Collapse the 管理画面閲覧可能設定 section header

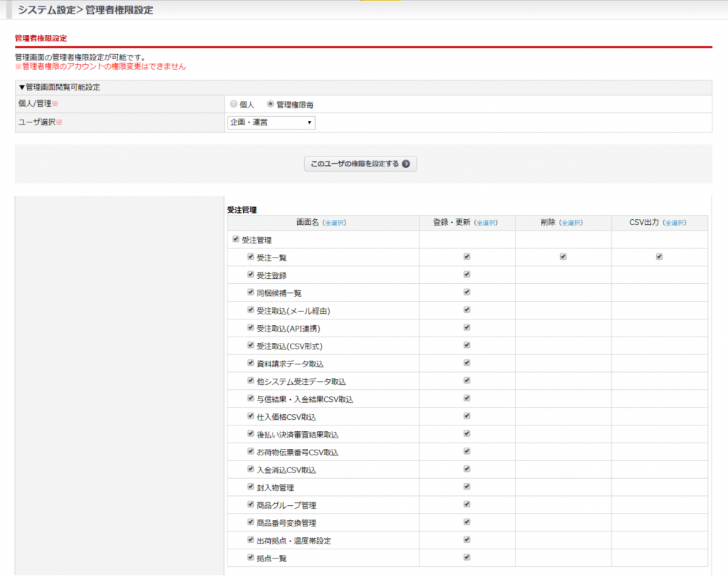pyautogui.click(x=60, y=88)
